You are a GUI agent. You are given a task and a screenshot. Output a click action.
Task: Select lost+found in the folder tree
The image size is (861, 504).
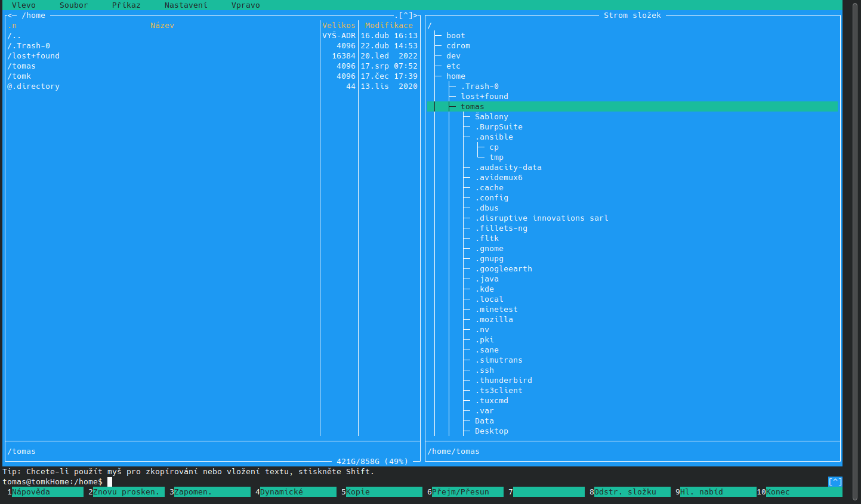pos(484,97)
